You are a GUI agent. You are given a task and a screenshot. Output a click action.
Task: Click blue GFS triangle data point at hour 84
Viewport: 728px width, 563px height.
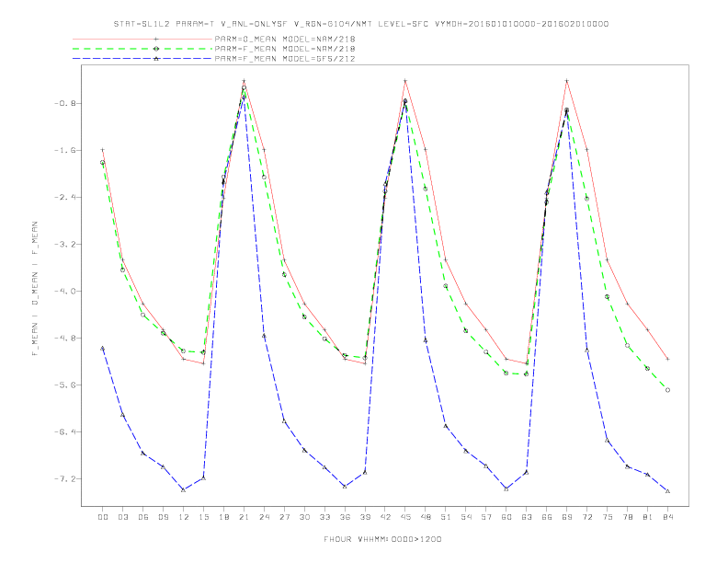click(667, 491)
